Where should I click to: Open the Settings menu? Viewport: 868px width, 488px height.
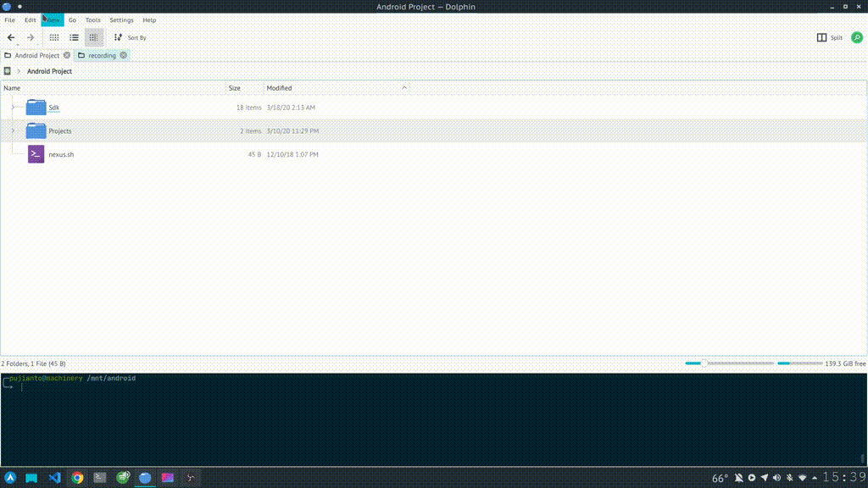(x=121, y=20)
